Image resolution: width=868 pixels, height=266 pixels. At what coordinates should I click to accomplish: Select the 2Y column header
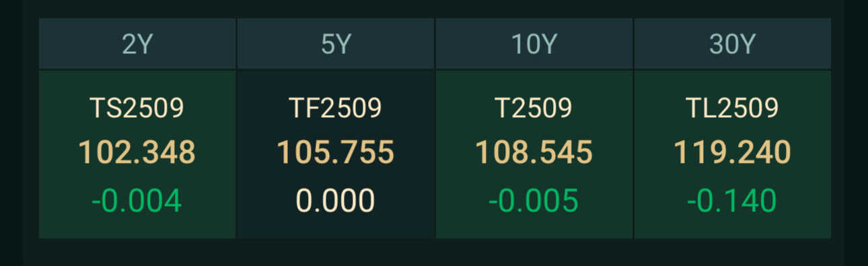pyautogui.click(x=137, y=44)
